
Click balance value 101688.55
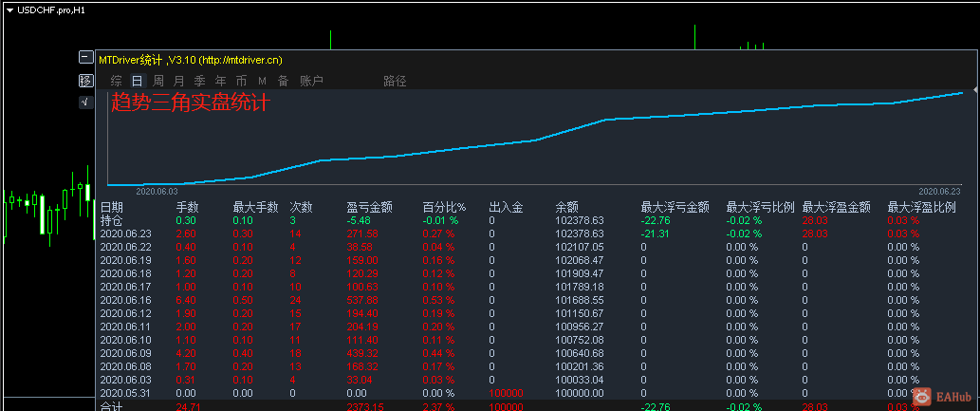click(580, 300)
